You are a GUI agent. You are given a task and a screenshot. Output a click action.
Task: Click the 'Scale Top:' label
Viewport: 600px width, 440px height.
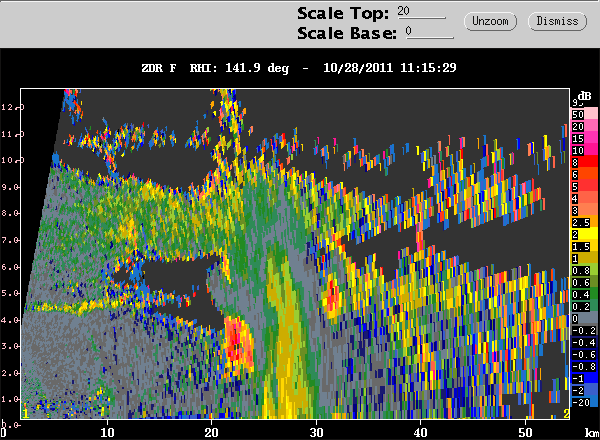pyautogui.click(x=343, y=13)
